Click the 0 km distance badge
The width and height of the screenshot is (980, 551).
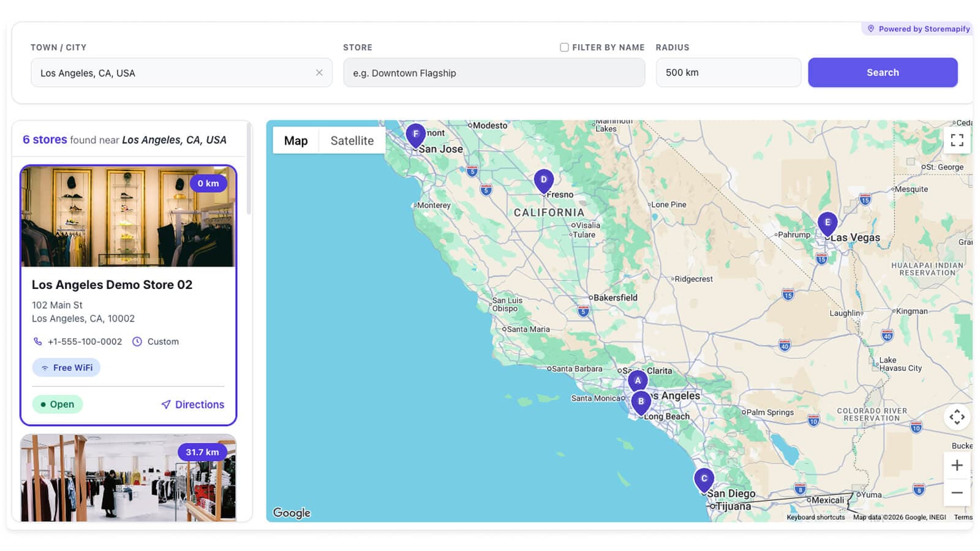(x=208, y=183)
